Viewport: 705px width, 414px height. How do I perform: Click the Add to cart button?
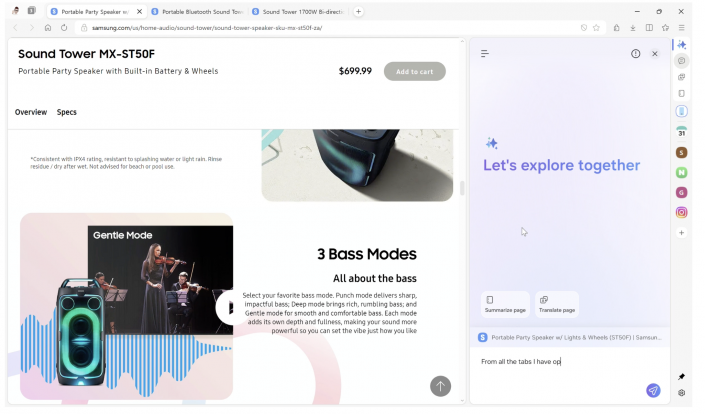click(414, 72)
